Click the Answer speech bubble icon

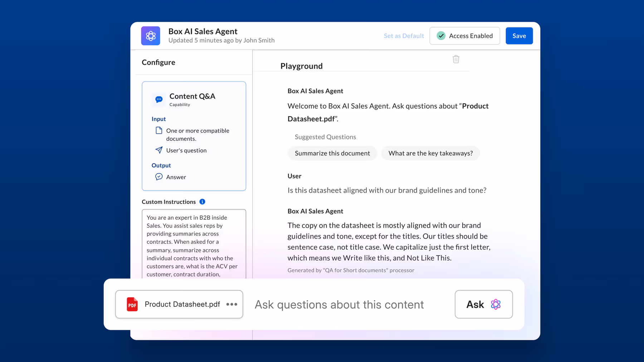[159, 177]
